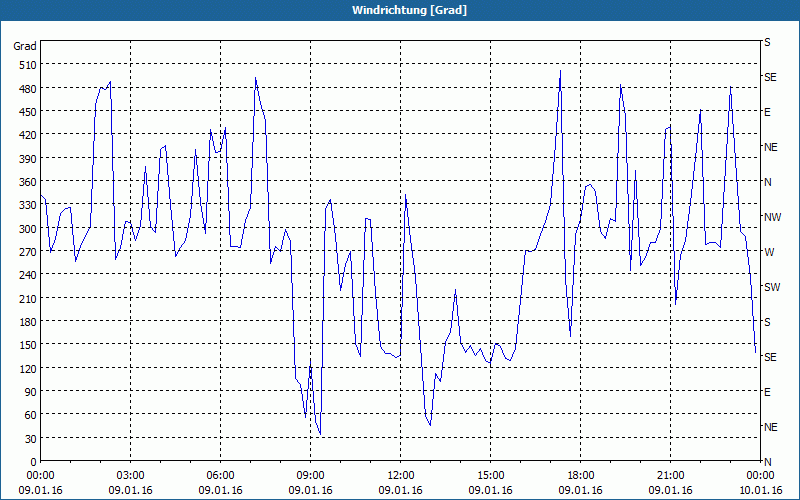
Task: Click the N compass label at the 360 gridline
Action: 767,182
